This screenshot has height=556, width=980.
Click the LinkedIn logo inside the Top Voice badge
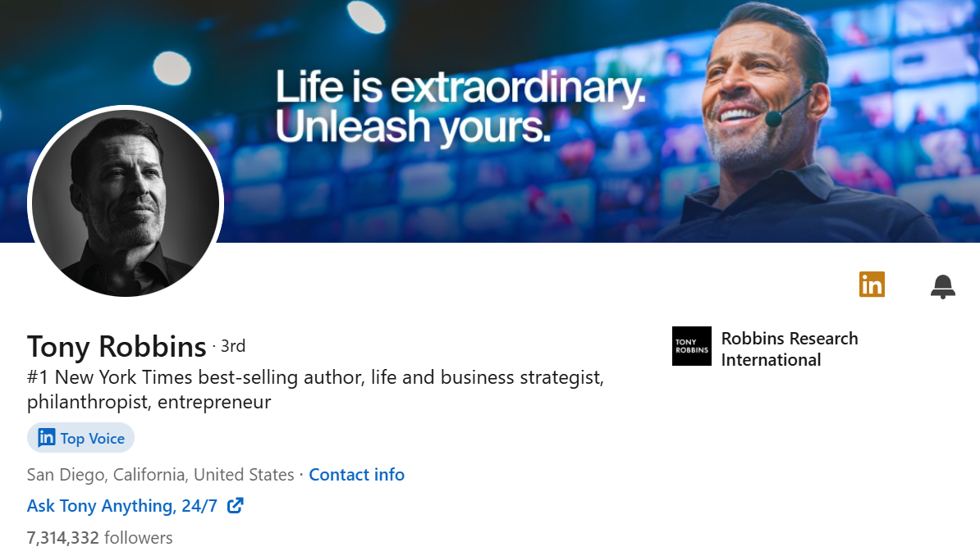coord(45,438)
